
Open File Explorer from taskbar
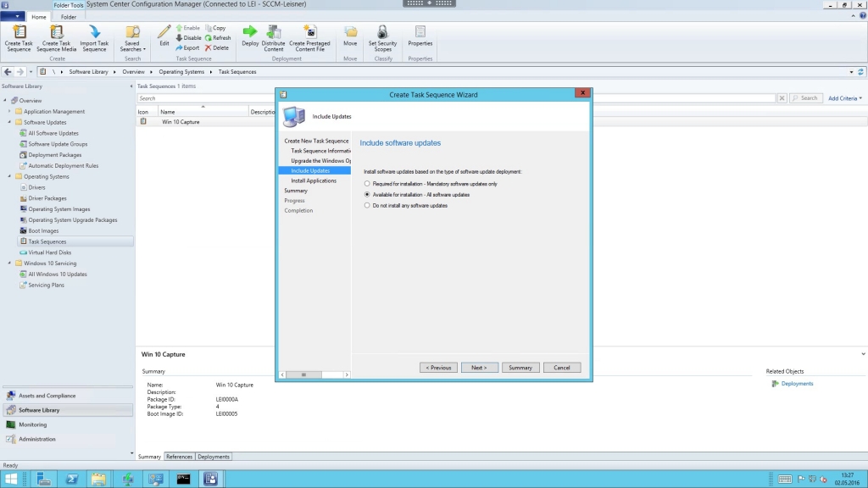coord(98,480)
